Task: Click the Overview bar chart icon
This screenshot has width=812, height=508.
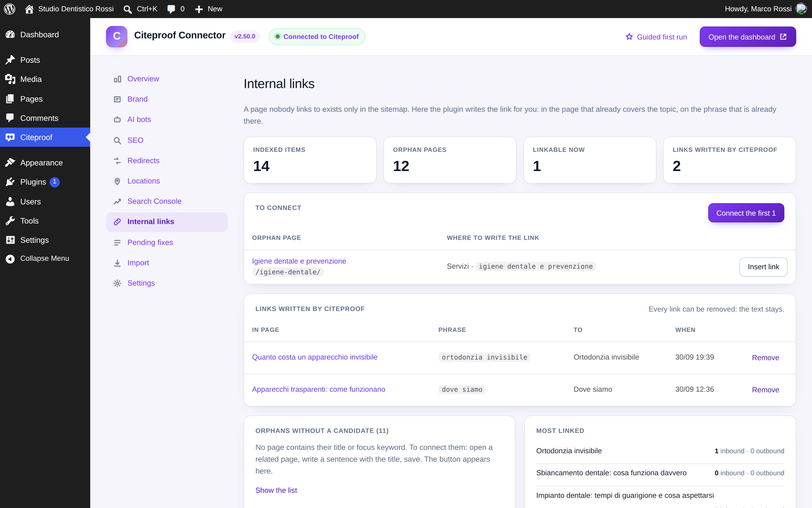Action: pyautogui.click(x=117, y=79)
